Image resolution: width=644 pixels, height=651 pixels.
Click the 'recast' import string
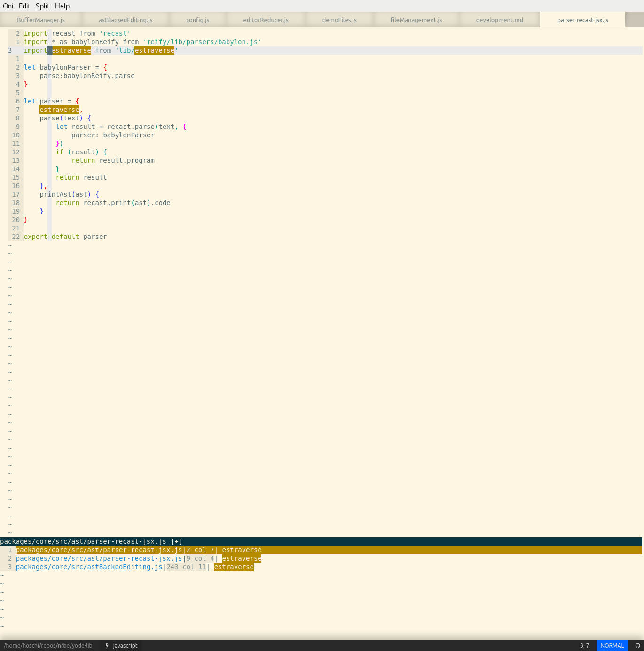pos(115,33)
